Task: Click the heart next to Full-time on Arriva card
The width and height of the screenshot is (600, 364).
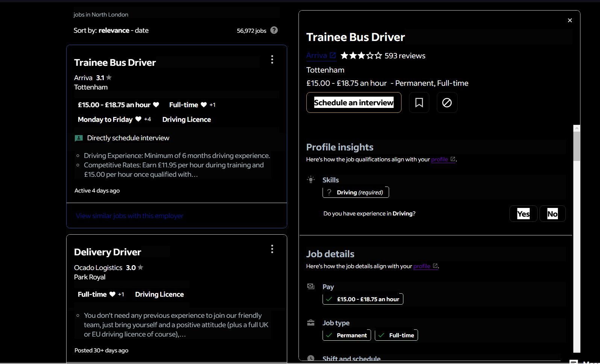Action: 204,105
